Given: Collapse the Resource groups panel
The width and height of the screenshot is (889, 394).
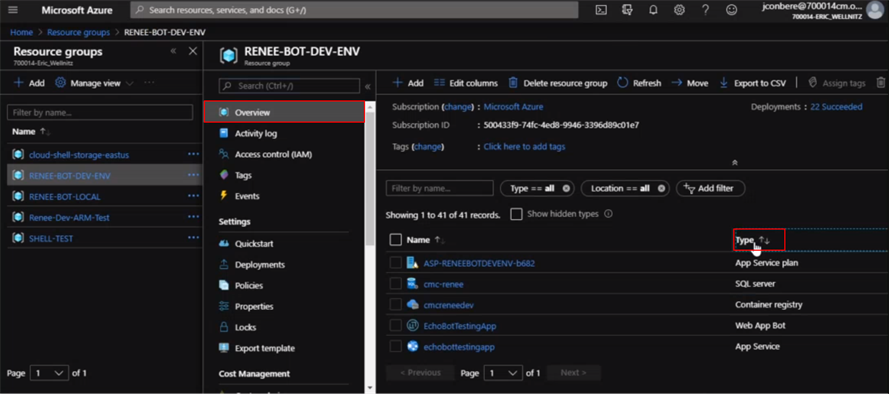Looking at the screenshot, I should tap(173, 52).
